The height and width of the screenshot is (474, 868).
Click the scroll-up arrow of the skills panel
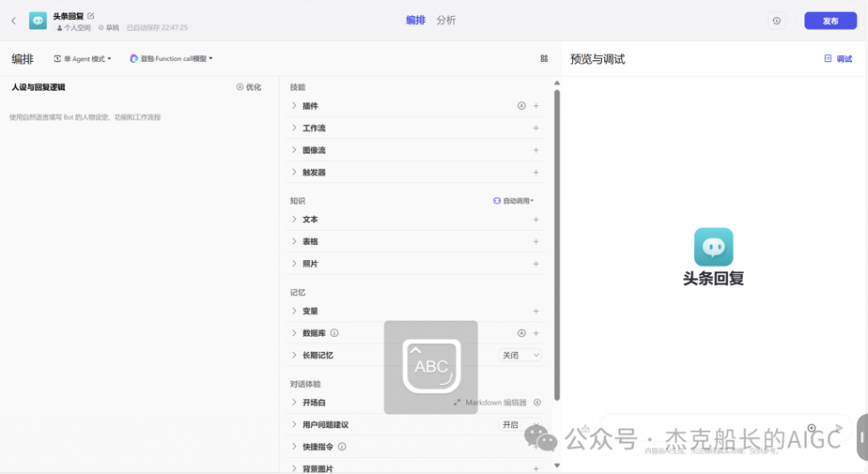click(557, 83)
